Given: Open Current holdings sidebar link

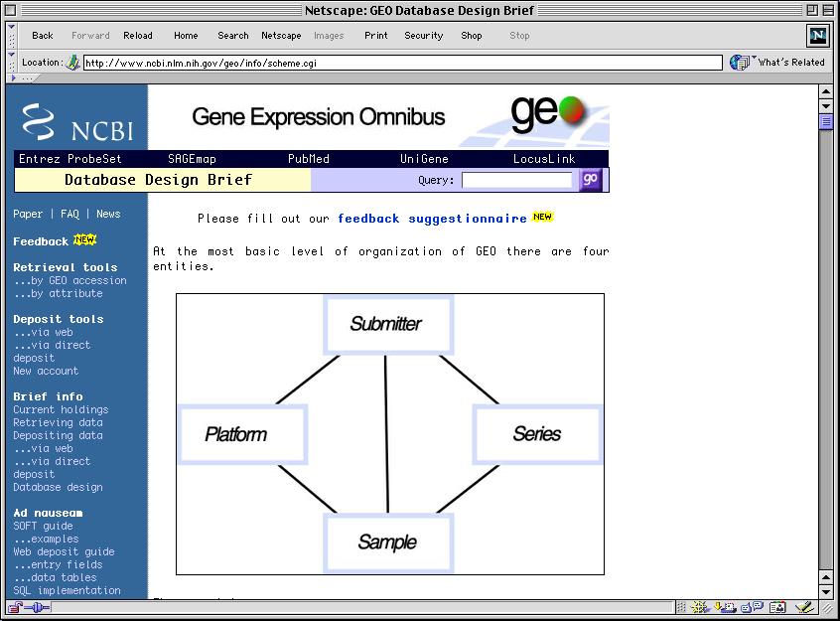Looking at the screenshot, I should point(61,409).
